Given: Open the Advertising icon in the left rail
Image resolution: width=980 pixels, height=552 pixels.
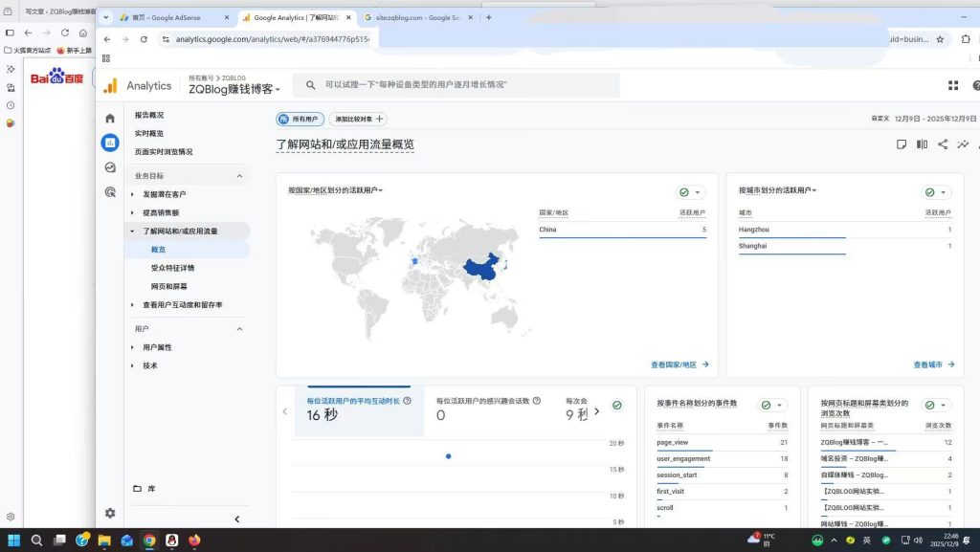Looking at the screenshot, I should click(x=109, y=191).
